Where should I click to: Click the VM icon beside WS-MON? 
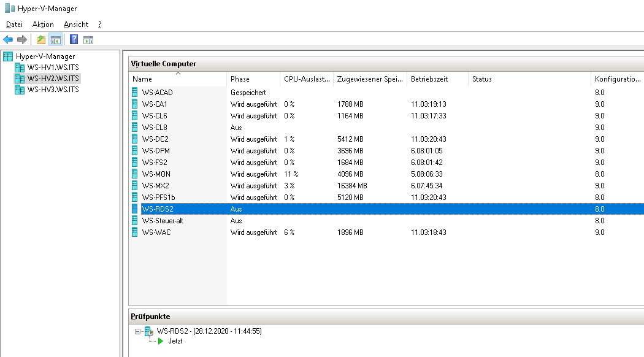point(135,174)
